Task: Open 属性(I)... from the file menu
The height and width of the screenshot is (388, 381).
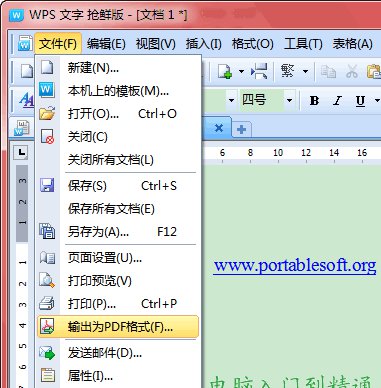Action: click(x=118, y=376)
